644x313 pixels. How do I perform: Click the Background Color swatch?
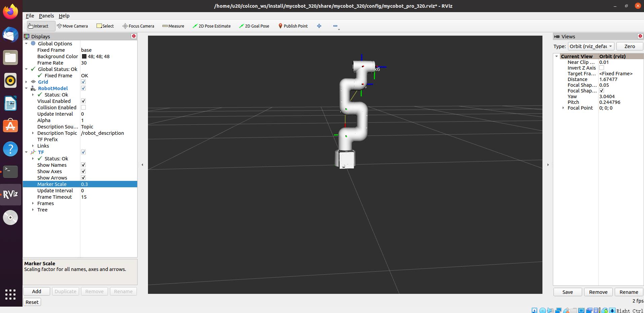click(84, 56)
